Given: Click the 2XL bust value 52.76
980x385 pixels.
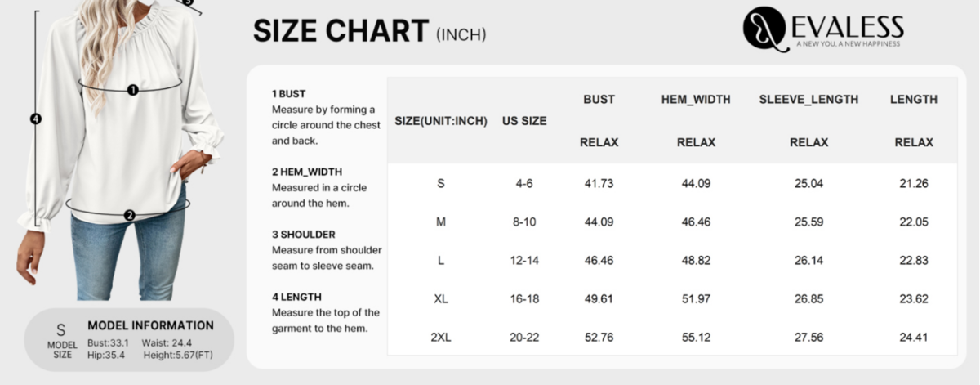Looking at the screenshot, I should 599,337.
